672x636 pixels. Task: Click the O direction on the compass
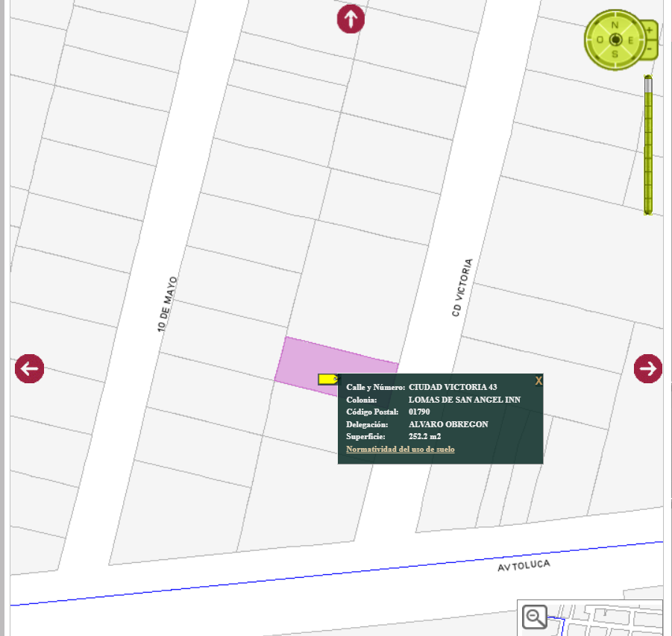click(x=600, y=40)
